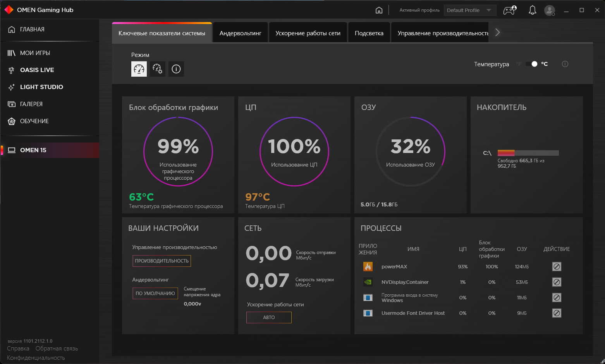Open the user account avatar

coord(550,10)
